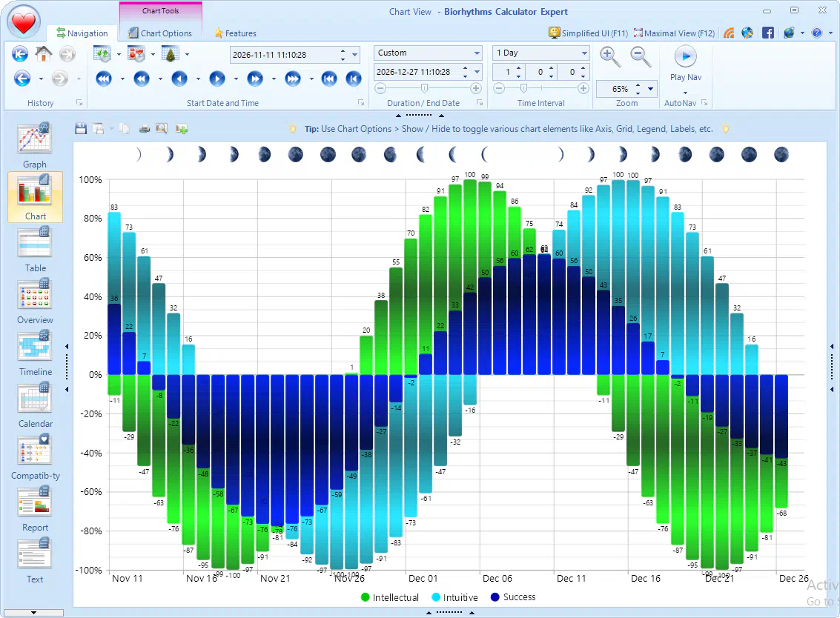Switch to Table view

click(35, 250)
